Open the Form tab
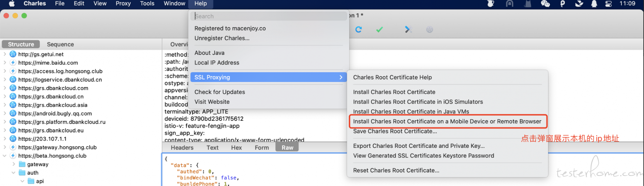 (262, 148)
